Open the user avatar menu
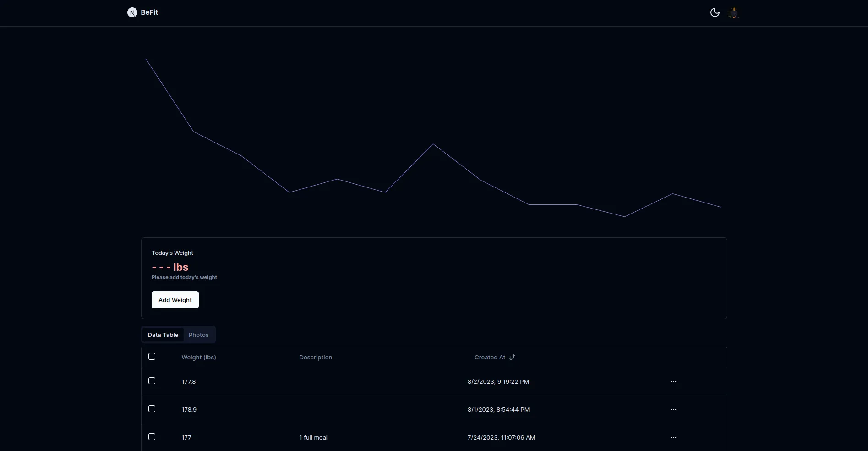This screenshot has width=868, height=451. click(x=734, y=12)
